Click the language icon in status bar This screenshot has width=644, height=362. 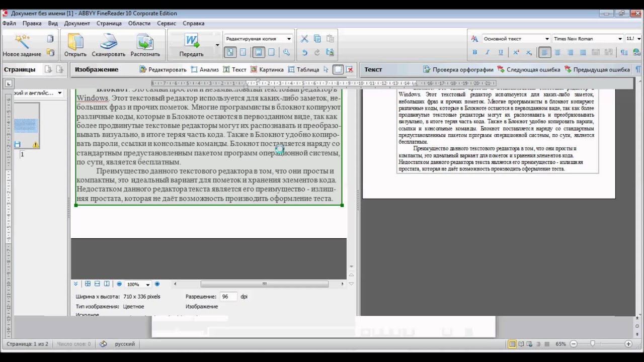(103, 344)
